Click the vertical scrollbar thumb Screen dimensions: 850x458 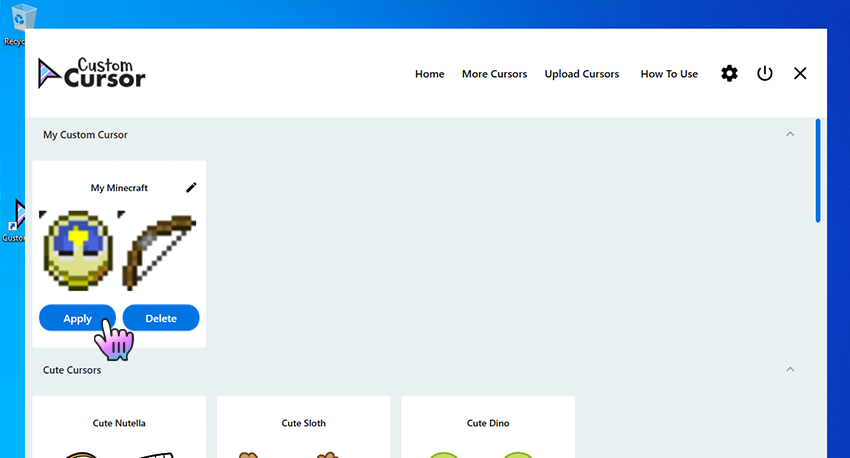[818, 171]
